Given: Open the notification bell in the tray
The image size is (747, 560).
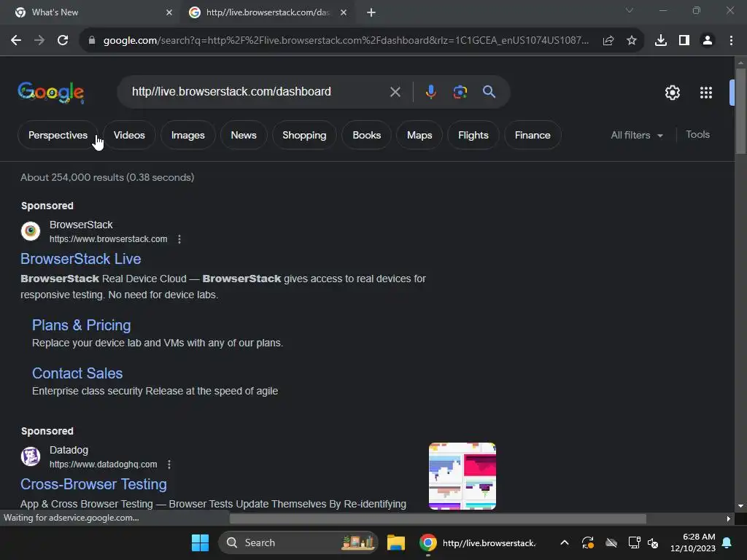Looking at the screenshot, I should coord(727,542).
